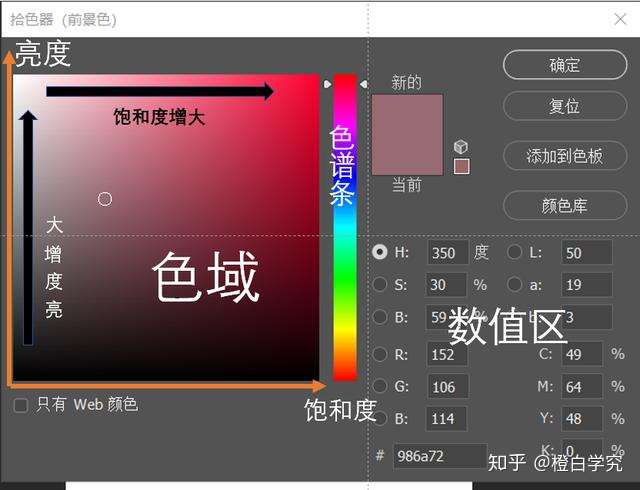The height and width of the screenshot is (490, 640).
Task: Click the brightness field showing 59
Action: (446, 317)
